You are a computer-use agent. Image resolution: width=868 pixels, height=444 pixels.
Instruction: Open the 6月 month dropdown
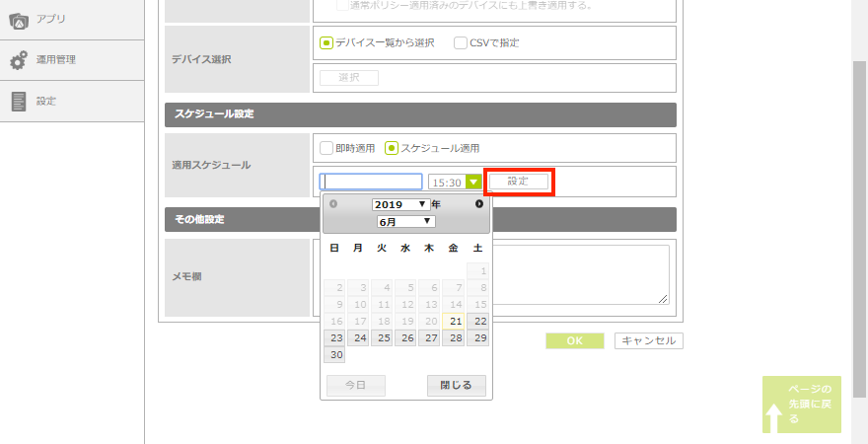point(406,222)
